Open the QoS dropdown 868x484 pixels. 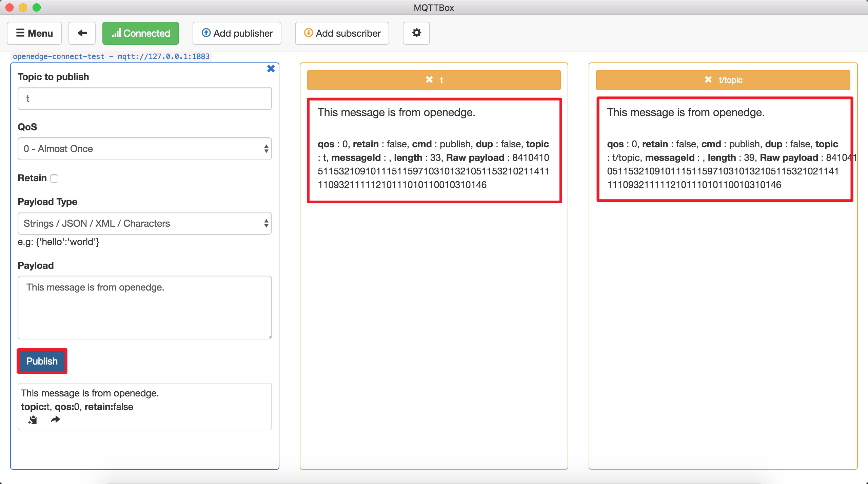144,149
